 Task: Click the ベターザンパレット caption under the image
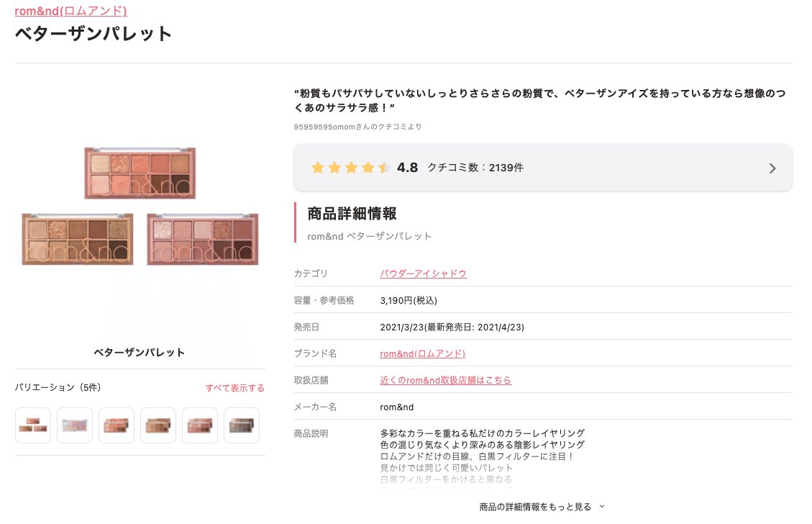click(140, 353)
